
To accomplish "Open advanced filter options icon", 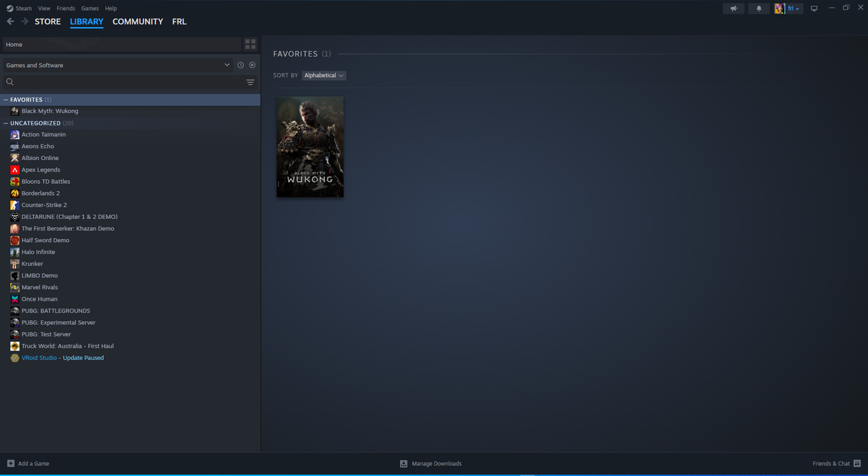I will click(250, 82).
